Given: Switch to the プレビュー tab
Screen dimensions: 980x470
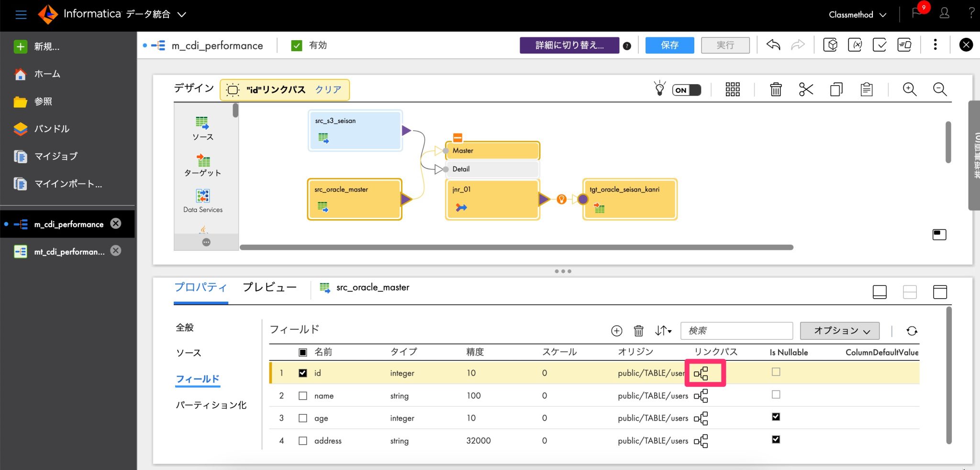Looking at the screenshot, I should (269, 287).
